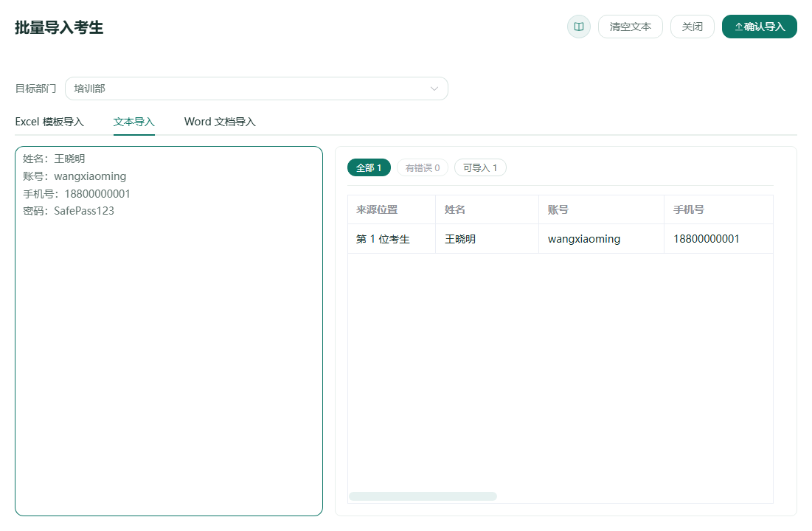This screenshot has width=812, height=531.
Task: Click the book guide icon button
Action: click(x=578, y=27)
